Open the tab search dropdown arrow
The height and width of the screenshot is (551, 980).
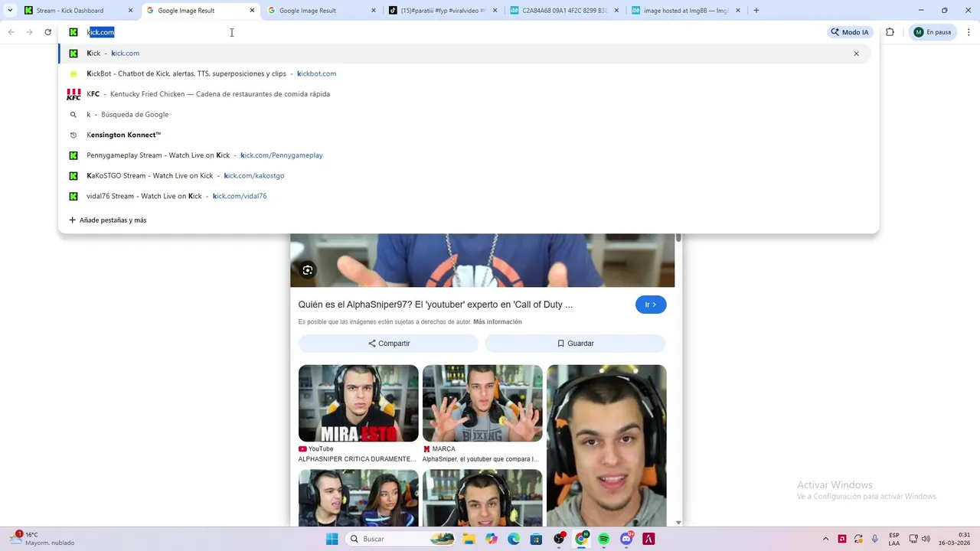click(10, 11)
